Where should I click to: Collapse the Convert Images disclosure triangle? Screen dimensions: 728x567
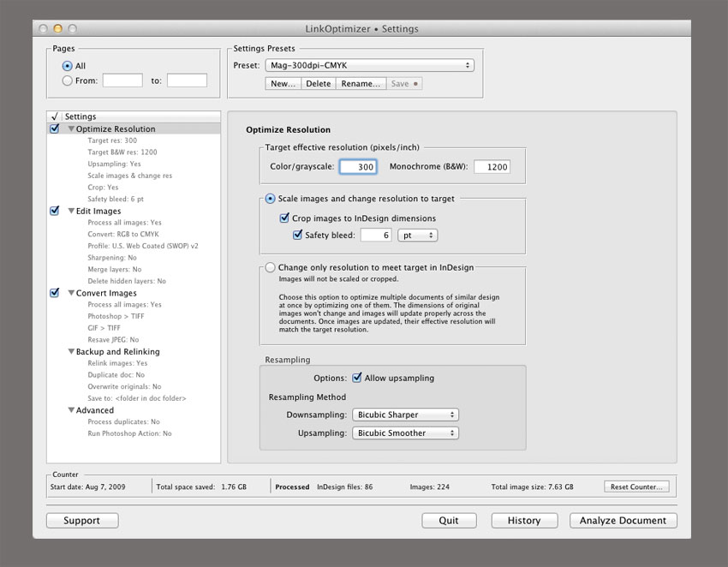pos(71,293)
